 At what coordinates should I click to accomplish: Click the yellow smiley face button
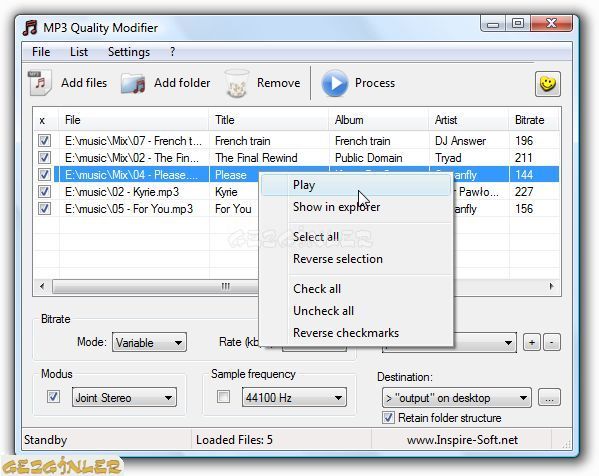tap(548, 84)
